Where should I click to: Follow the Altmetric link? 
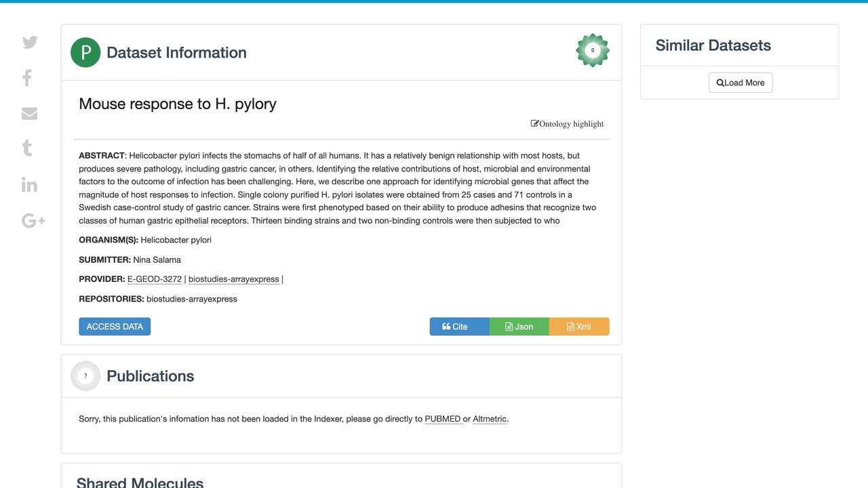coord(490,419)
